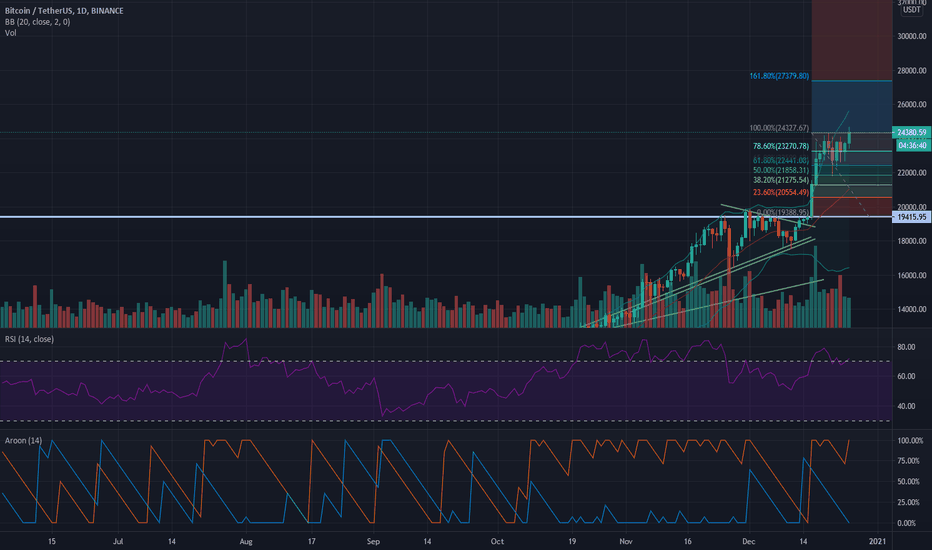Click the 26000.00 price axis label
This screenshot has width=932, height=550.
(x=912, y=105)
